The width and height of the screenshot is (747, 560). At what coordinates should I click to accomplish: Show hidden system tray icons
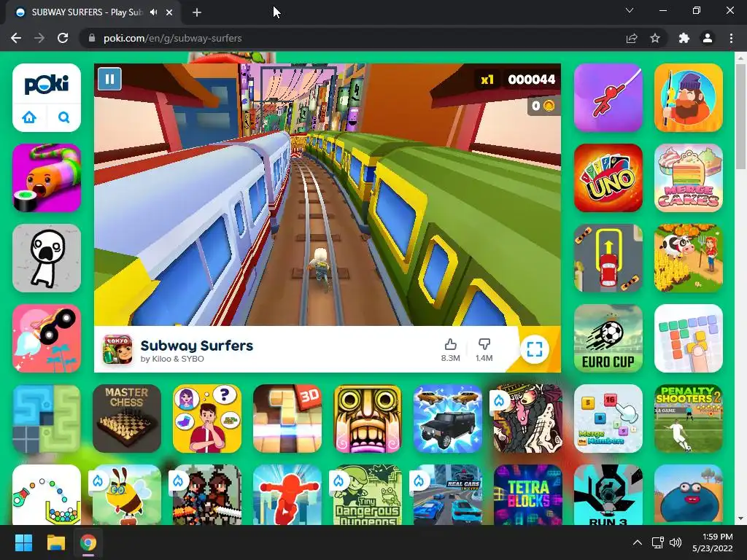pyautogui.click(x=637, y=542)
